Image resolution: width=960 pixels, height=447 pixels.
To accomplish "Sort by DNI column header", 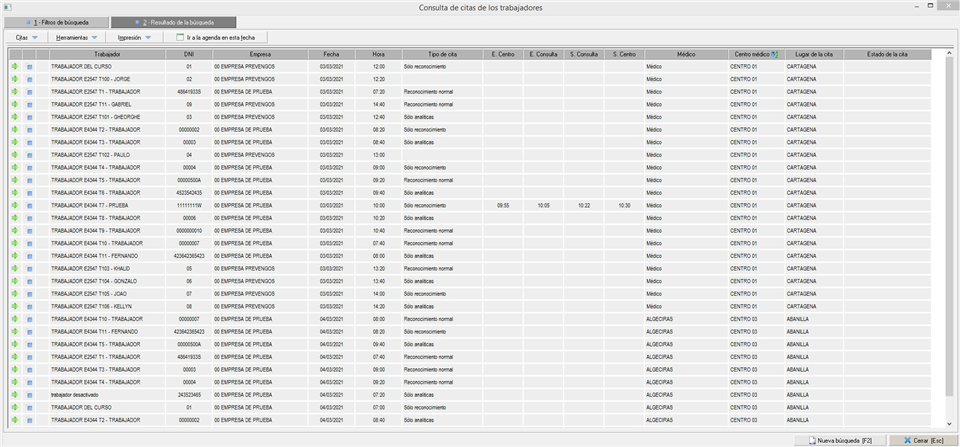I will tap(189, 54).
